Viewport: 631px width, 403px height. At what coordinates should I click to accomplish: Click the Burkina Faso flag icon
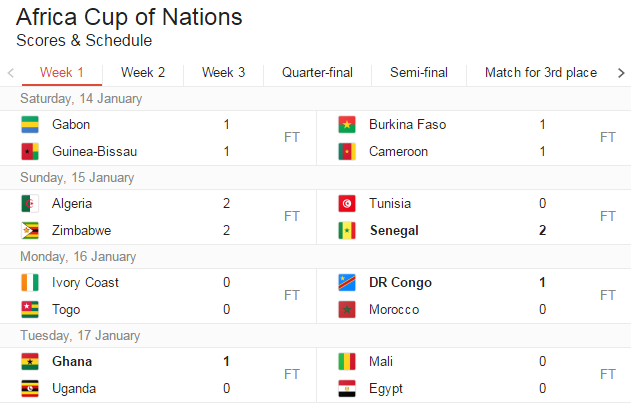pos(347,124)
